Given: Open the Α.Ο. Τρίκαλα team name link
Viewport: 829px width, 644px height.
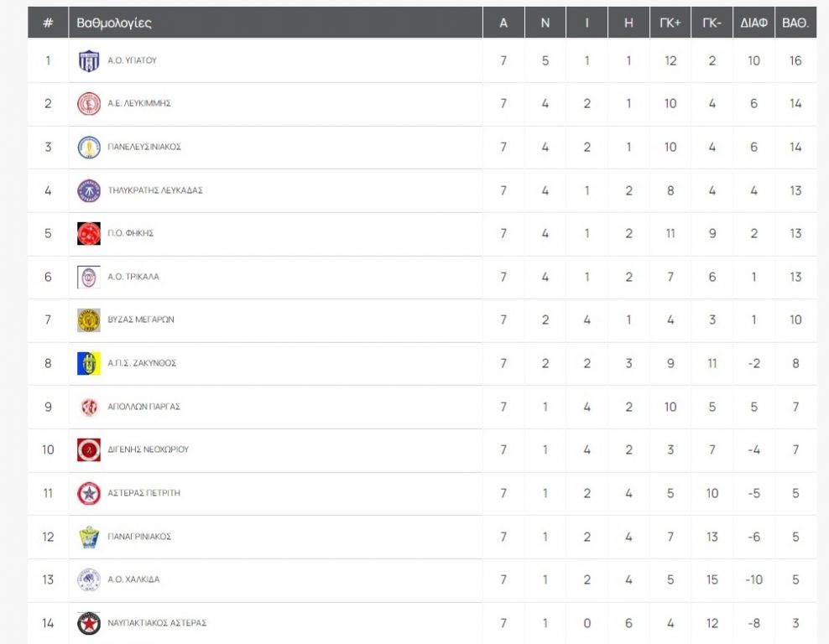Looking at the screenshot, I should coord(133,277).
